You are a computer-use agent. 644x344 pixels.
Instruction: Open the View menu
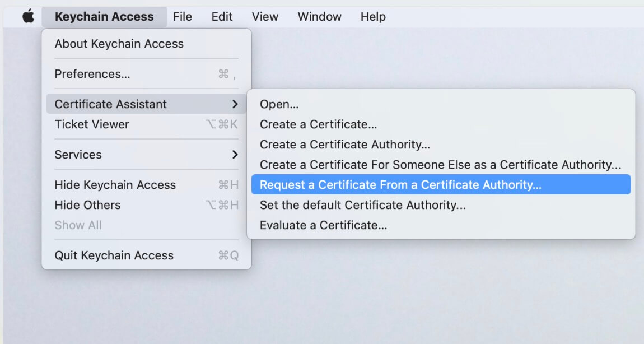click(x=265, y=17)
